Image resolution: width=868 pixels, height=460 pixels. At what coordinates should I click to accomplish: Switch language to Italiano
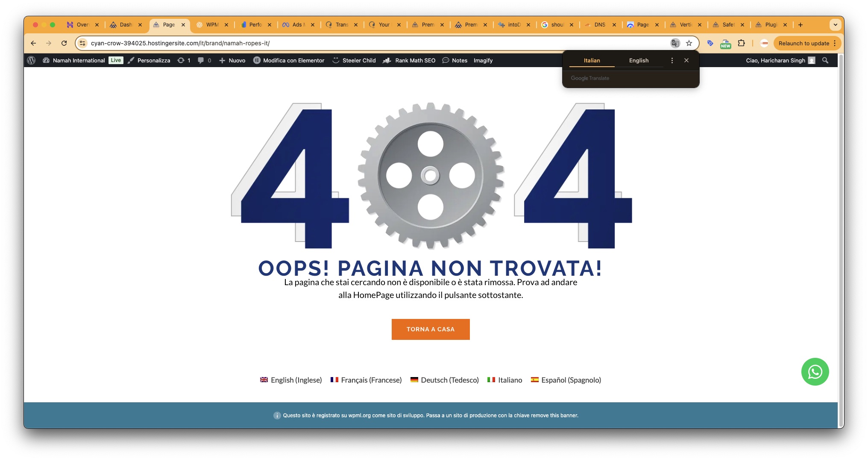pos(505,380)
